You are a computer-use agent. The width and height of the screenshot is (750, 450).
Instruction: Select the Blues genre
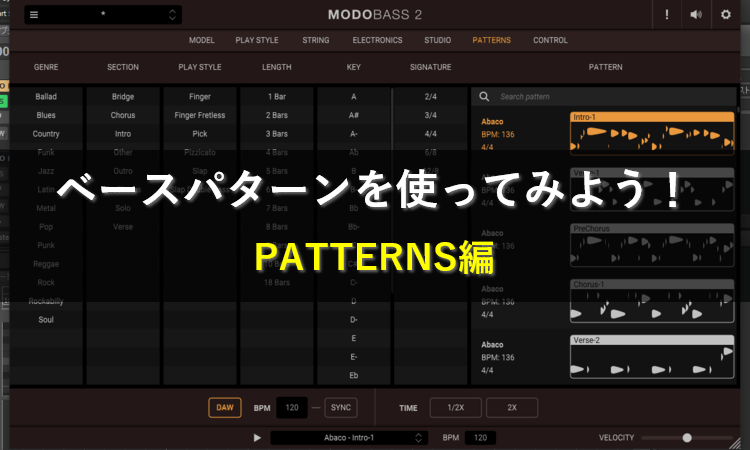click(46, 115)
